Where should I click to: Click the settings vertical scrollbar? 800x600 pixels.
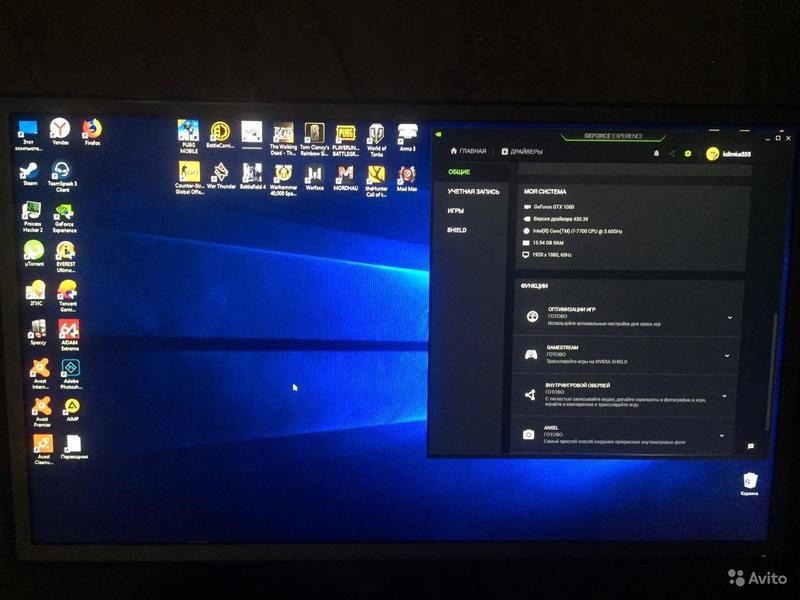773,370
